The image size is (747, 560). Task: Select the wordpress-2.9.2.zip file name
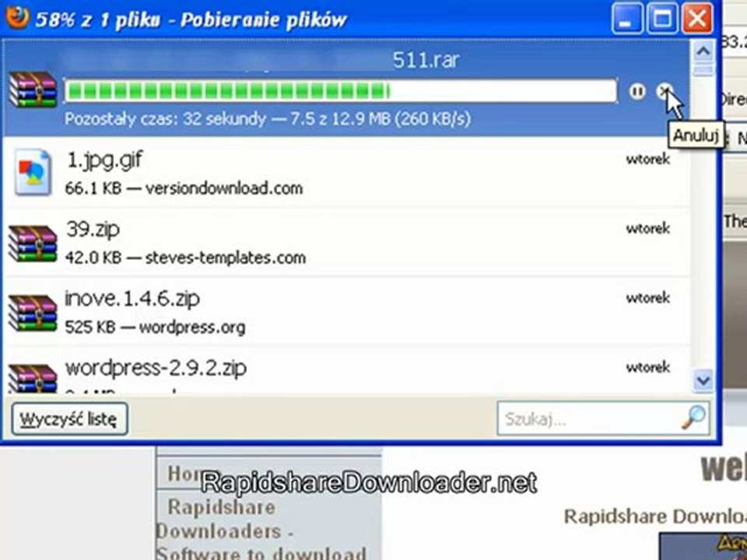pyautogui.click(x=156, y=368)
